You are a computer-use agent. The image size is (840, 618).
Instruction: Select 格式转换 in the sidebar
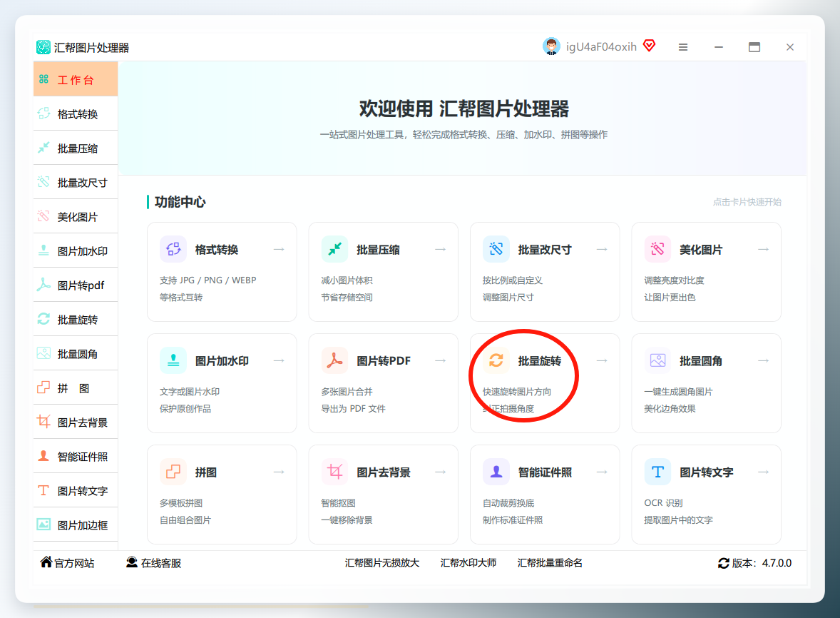click(x=76, y=113)
